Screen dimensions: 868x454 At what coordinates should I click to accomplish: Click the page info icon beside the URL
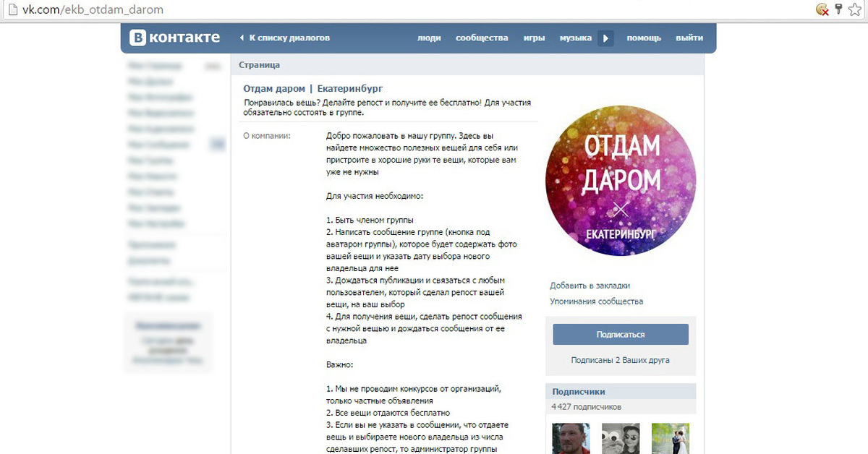(x=12, y=10)
